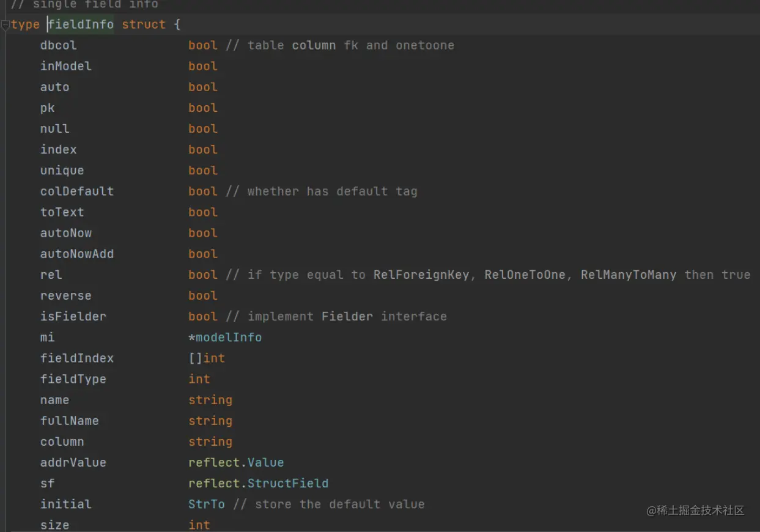
Task: Click the struct keyword
Action: click(144, 24)
